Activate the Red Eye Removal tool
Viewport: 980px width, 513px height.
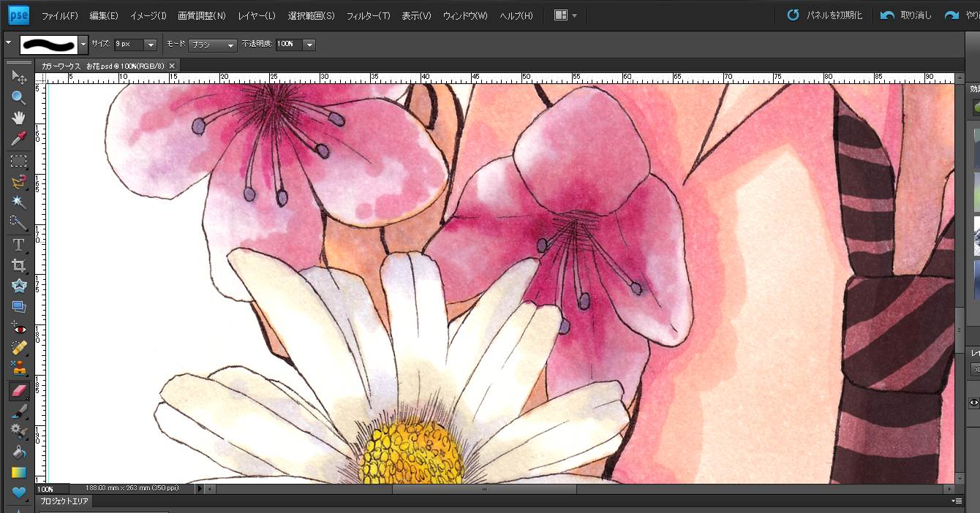[x=18, y=328]
